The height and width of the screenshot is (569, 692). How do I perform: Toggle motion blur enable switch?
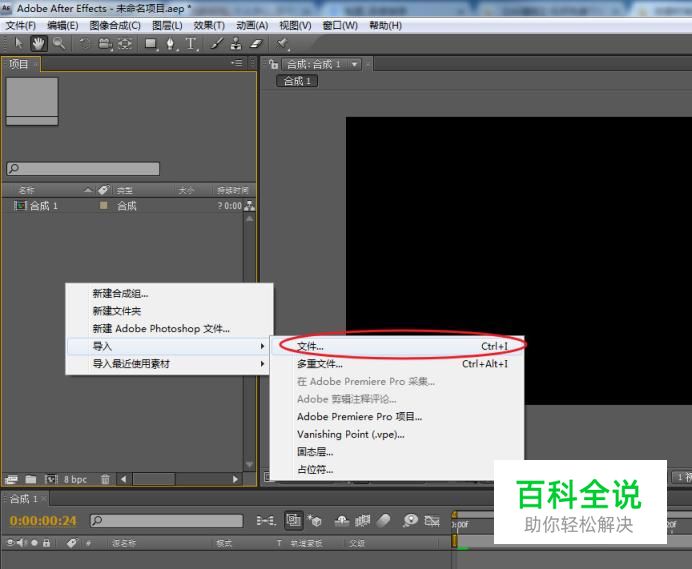383,521
